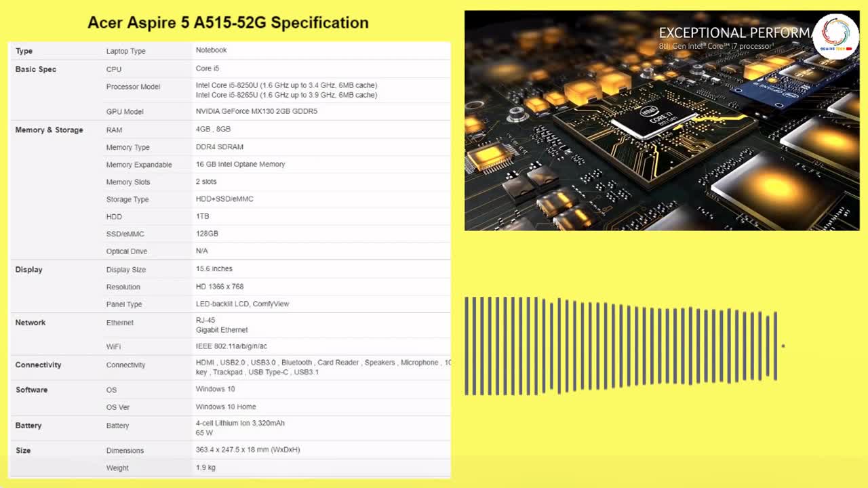Screen dimensions: 868x488
Task: Click the '65 W' battery value
Action: click(x=204, y=432)
